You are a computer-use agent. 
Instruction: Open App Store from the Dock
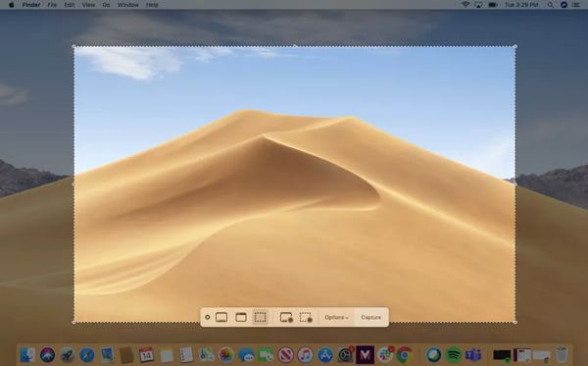325,355
